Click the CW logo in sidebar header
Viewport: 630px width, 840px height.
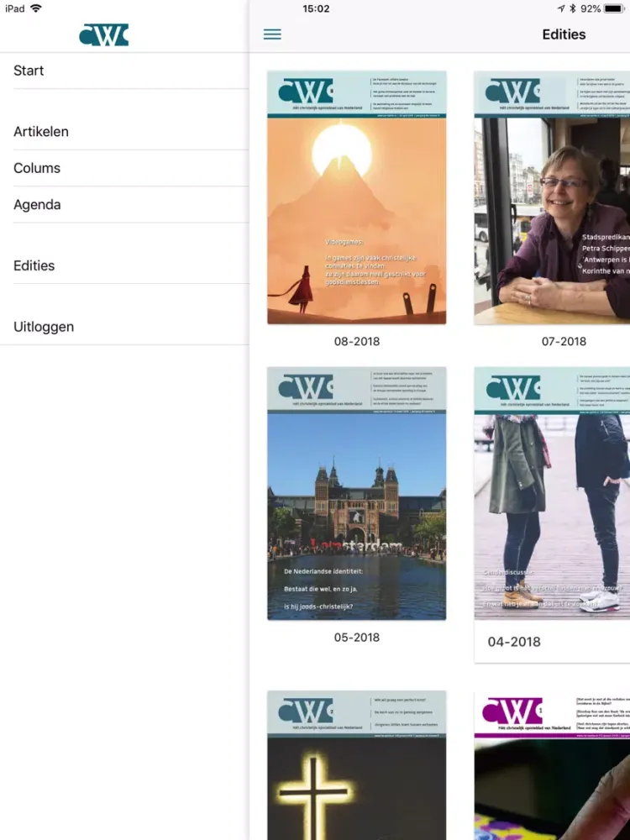(104, 34)
